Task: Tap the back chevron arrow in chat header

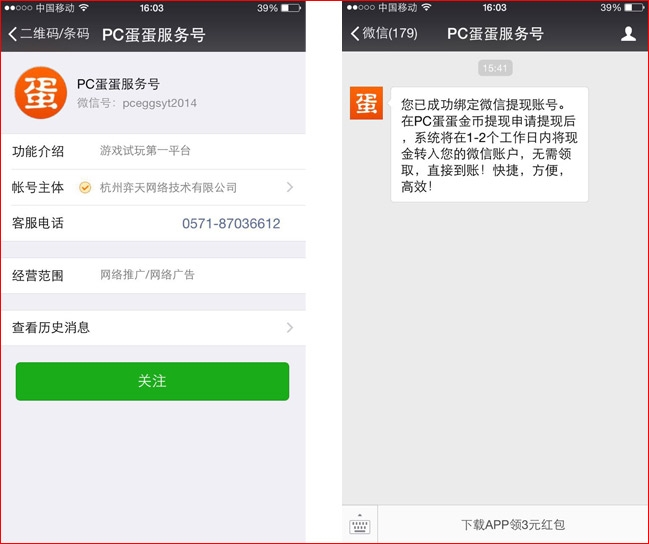Action: click(x=355, y=34)
